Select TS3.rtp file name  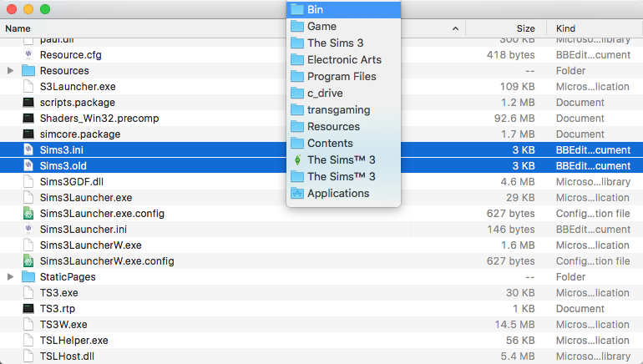[58, 309]
